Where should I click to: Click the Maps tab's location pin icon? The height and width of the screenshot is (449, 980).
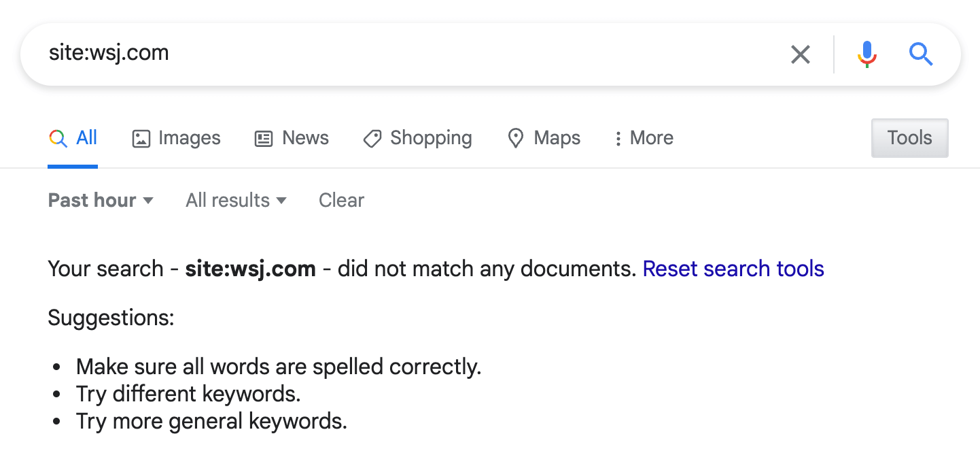coord(515,138)
